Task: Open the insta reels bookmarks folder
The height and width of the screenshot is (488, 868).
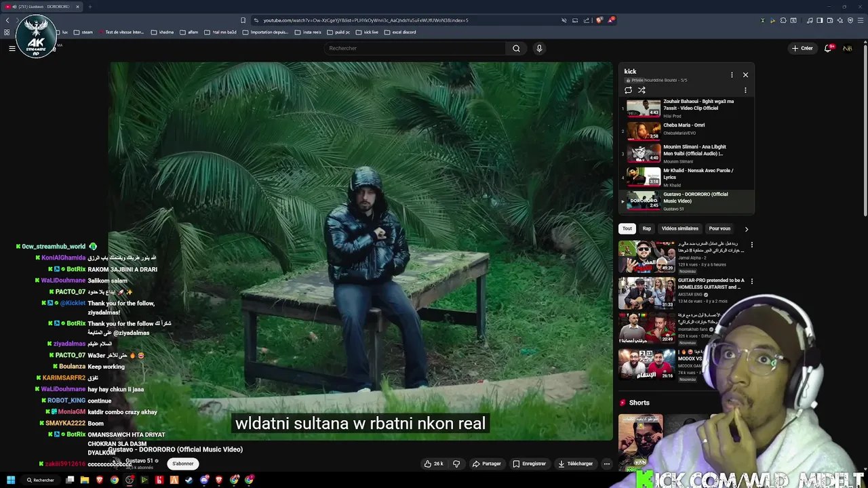Action: pos(309,32)
